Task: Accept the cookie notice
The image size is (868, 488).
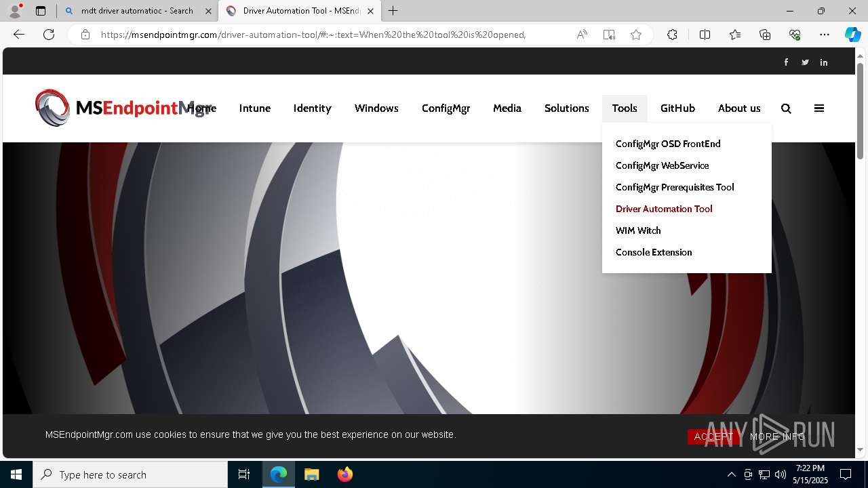Action: click(714, 436)
